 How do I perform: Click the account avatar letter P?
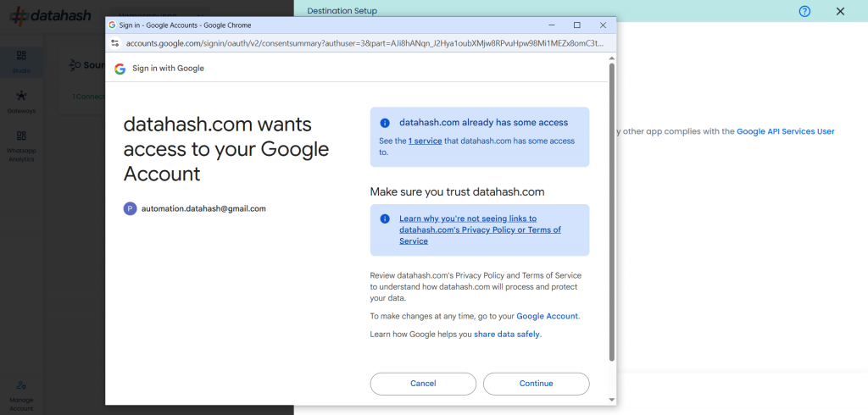pos(130,208)
